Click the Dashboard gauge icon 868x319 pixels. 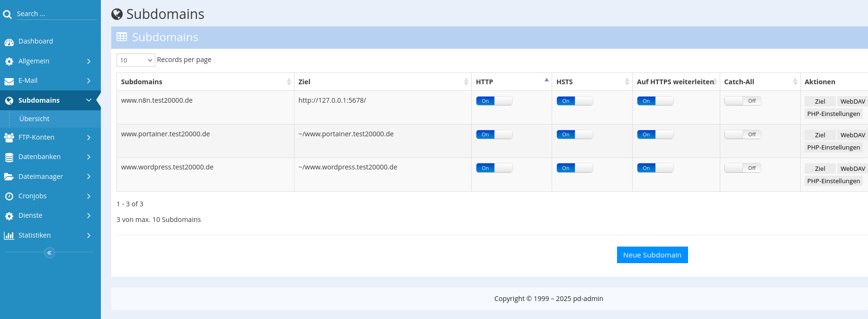(9, 42)
